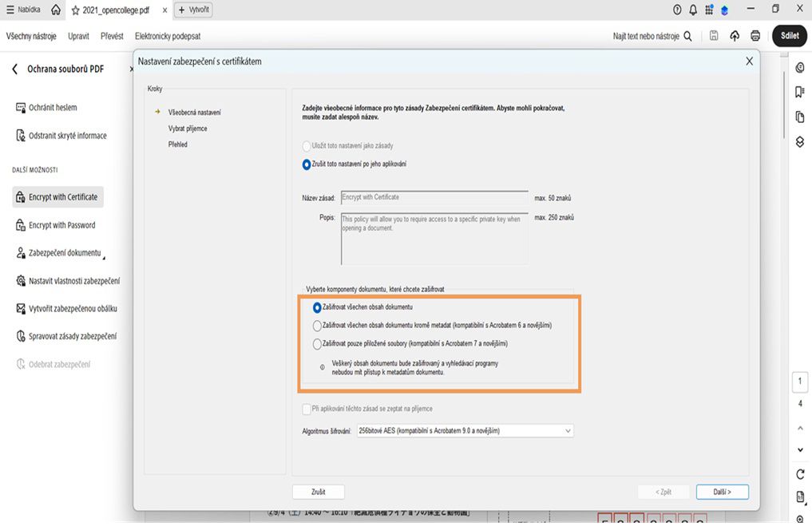Go to previous page arrow
This screenshot has width=812, height=526.
(800, 428)
